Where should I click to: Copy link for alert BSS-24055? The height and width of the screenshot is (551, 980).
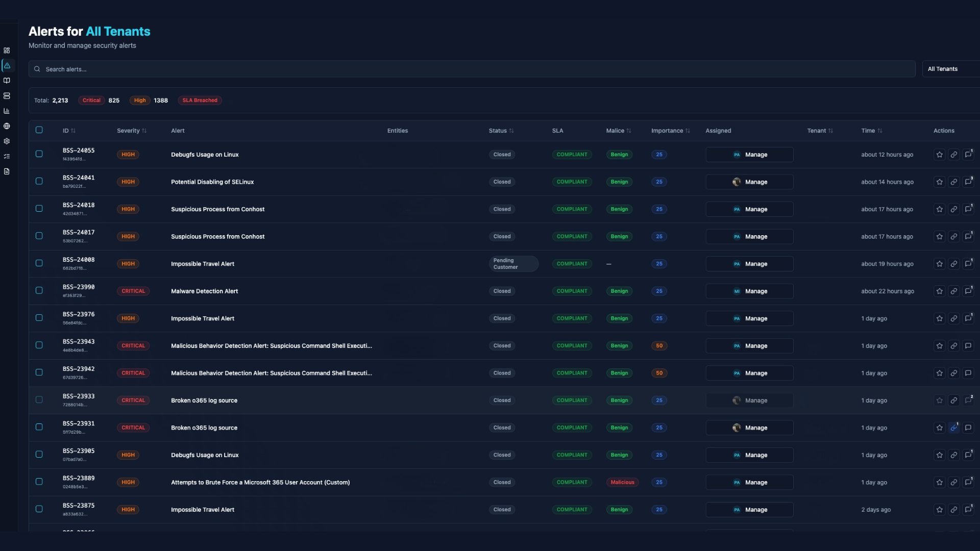[x=953, y=155]
